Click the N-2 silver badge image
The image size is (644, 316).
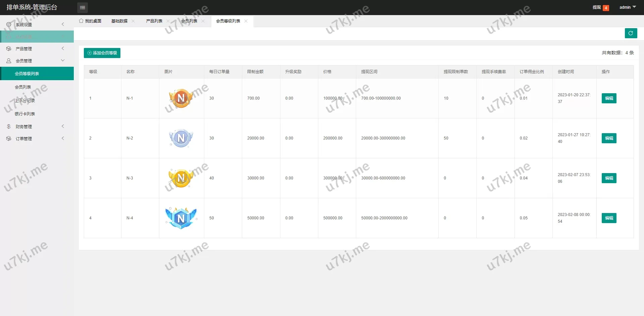tap(181, 138)
